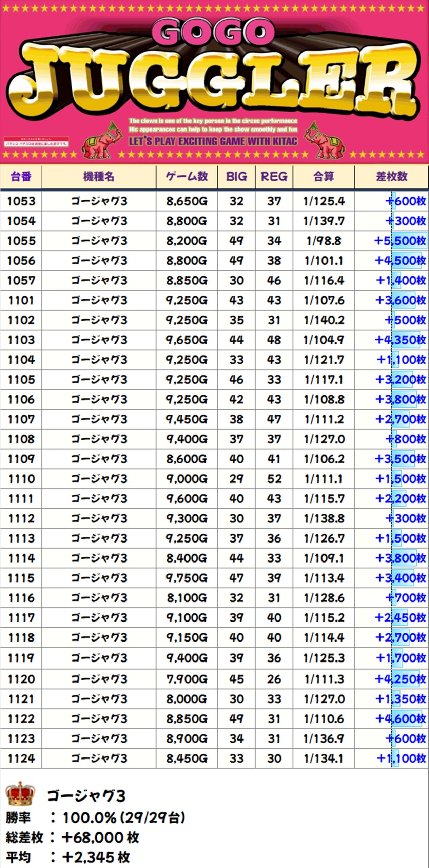Select machine number 1055
This screenshot has width=429, height=868.
pyautogui.click(x=21, y=241)
